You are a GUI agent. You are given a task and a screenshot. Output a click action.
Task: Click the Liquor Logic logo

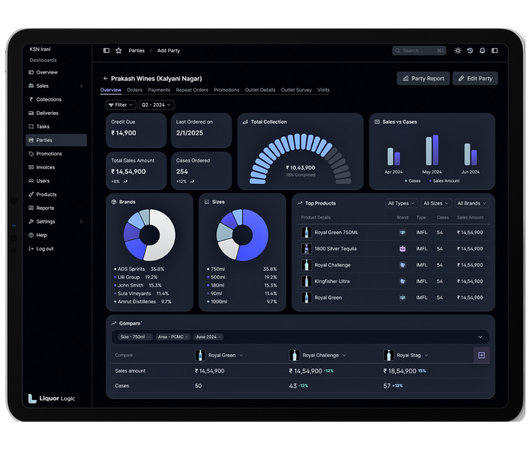51,399
